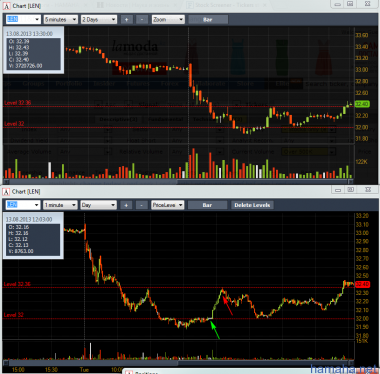This screenshot has height=374, width=380.
Task: Expand the Zoom mode dropdown
Action: 168,20
